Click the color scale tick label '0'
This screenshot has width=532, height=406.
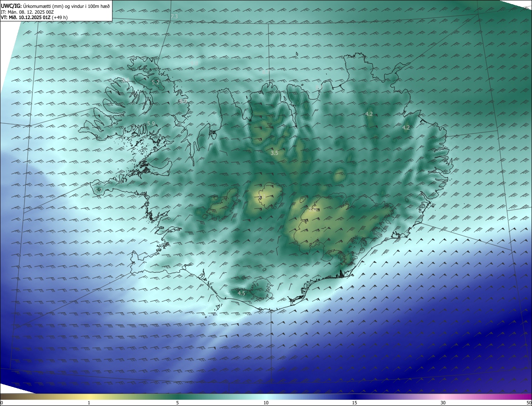click(x=2, y=403)
